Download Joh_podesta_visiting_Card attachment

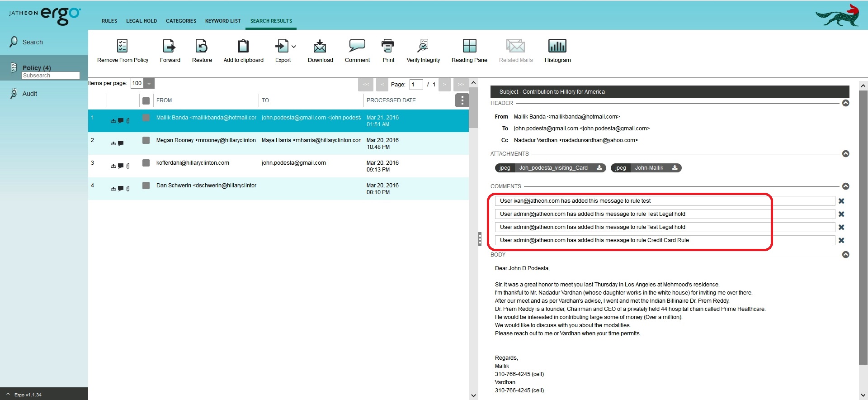click(x=599, y=168)
